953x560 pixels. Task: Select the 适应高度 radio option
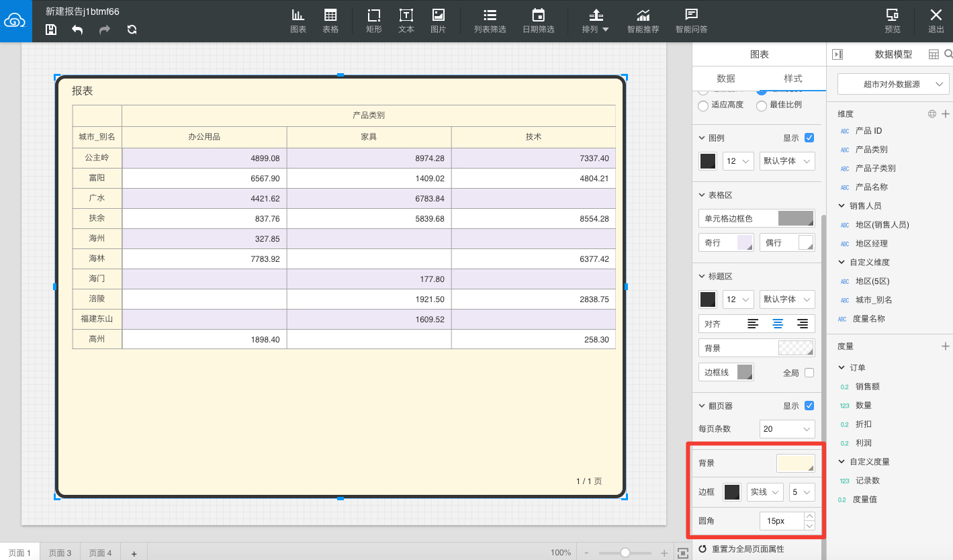[703, 105]
